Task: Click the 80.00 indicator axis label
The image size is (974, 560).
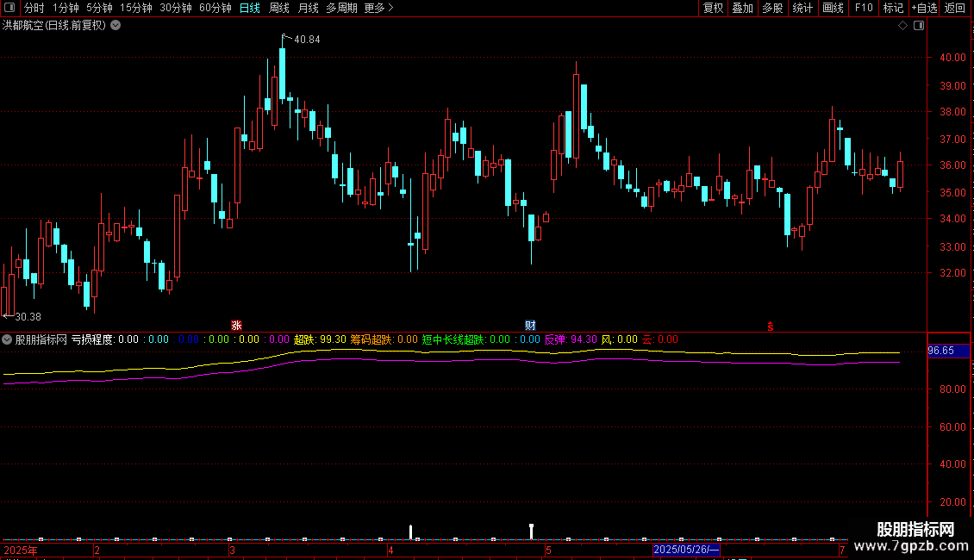Action: [952, 389]
